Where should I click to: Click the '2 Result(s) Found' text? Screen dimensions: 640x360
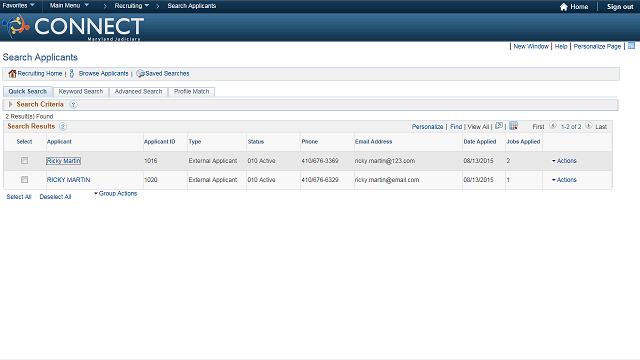pyautogui.click(x=29, y=116)
